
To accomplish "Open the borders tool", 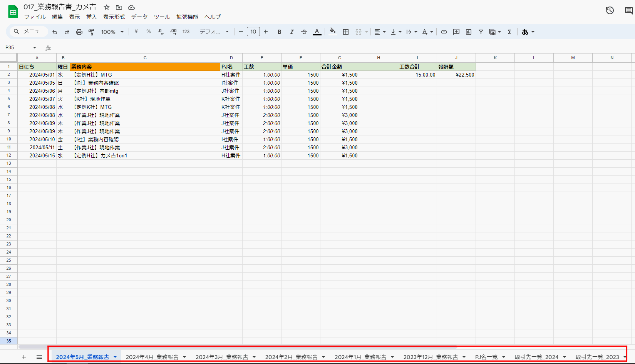I will 346,32.
